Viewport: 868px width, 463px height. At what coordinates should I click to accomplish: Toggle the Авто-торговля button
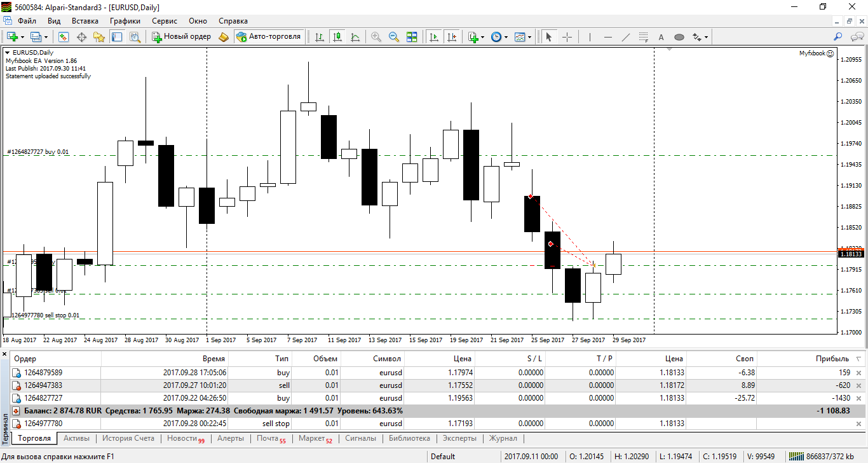tap(268, 37)
